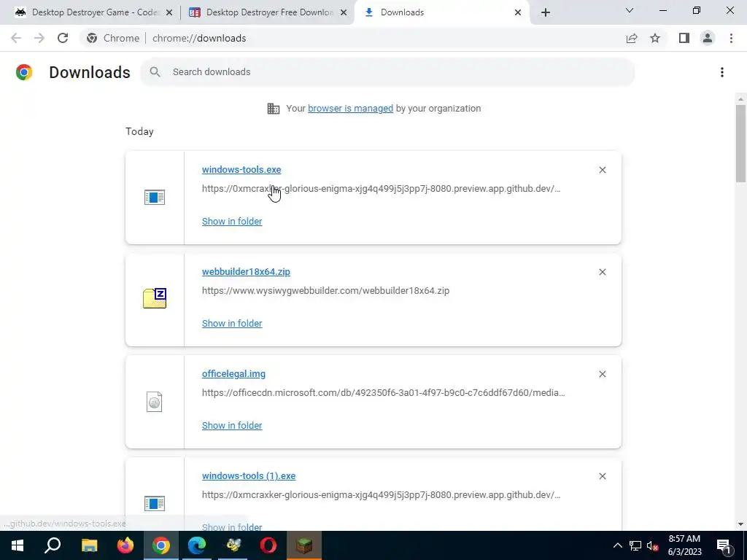Open the bee icon app in taskbar
This screenshot has width=747, height=560.
tap(233, 545)
